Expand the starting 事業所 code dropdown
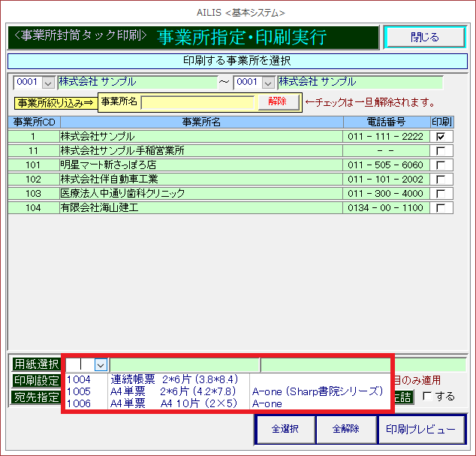The width and height of the screenshot is (476, 456). [49, 83]
